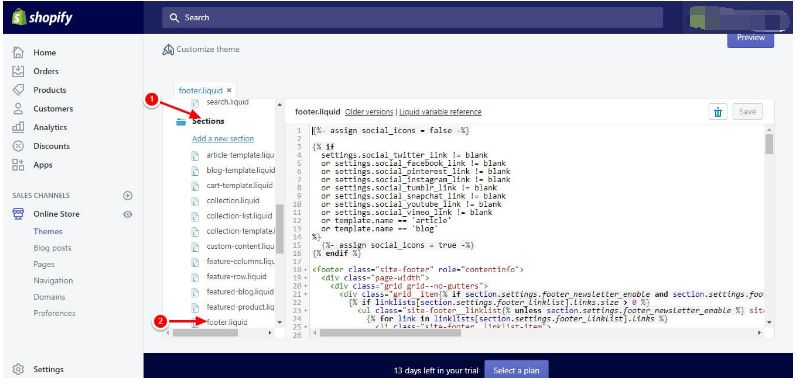Open Navigation under Online Store
Screen dimensions: 796x383
pos(53,281)
